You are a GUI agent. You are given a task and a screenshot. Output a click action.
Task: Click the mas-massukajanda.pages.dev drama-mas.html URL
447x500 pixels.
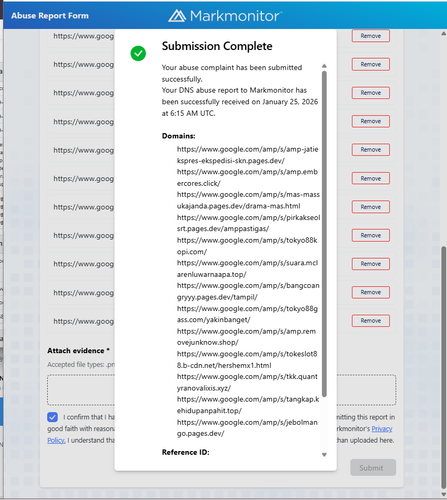248,200
